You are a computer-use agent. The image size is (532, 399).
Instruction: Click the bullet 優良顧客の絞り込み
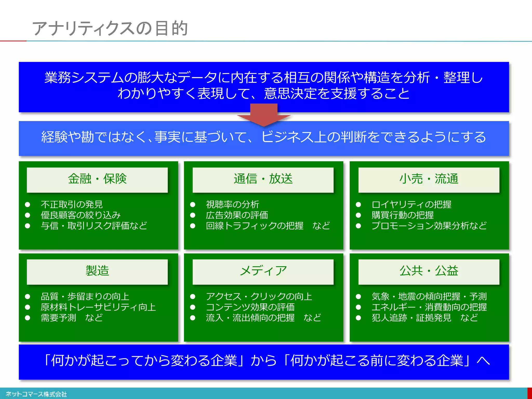[81, 215]
